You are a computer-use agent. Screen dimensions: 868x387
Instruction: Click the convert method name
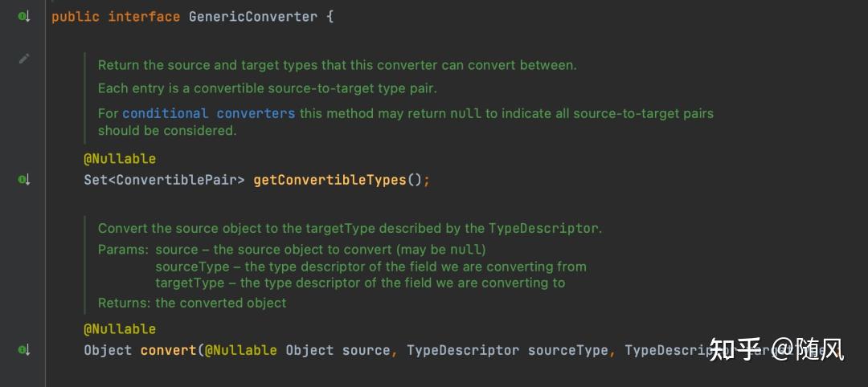[x=168, y=350]
